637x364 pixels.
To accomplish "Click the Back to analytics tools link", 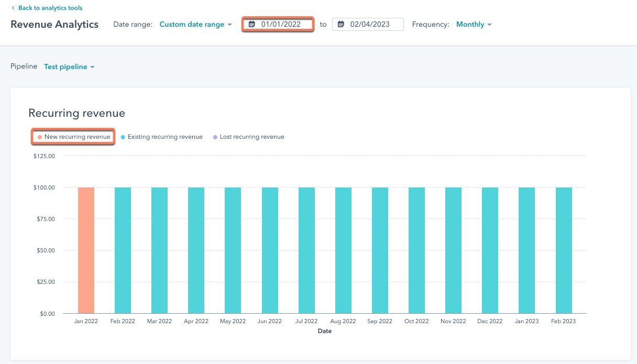I will coord(50,7).
